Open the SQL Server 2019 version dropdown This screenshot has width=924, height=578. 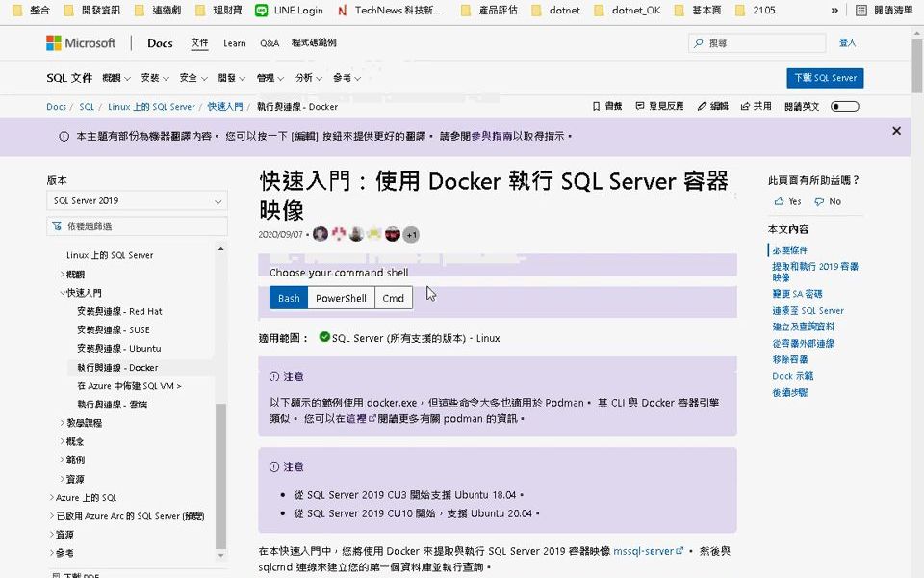click(138, 201)
